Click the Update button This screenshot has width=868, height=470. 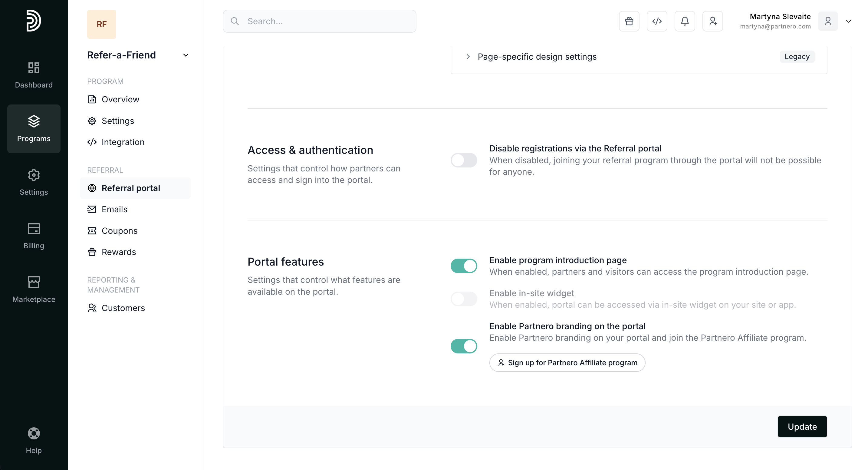tap(802, 426)
